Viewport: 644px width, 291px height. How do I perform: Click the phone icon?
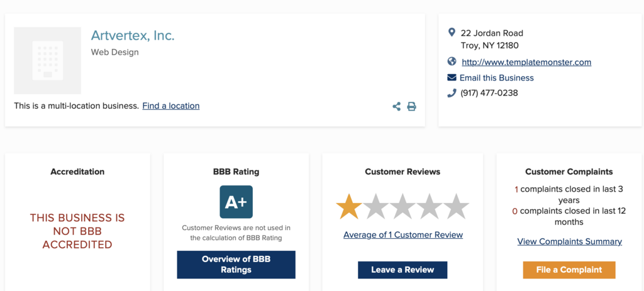[452, 93]
